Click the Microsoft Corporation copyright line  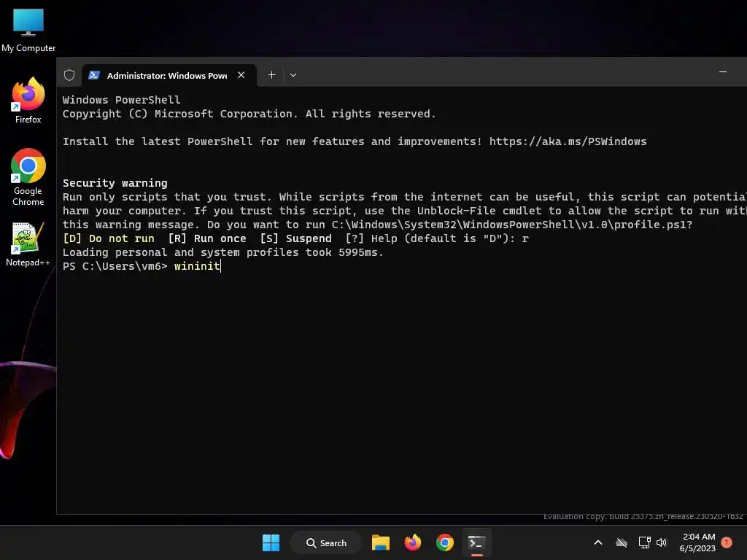(249, 114)
